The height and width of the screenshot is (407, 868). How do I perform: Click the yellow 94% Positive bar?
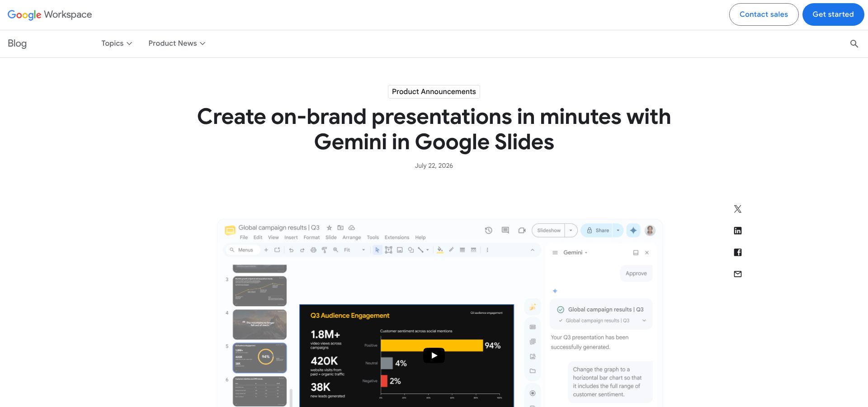(432, 345)
